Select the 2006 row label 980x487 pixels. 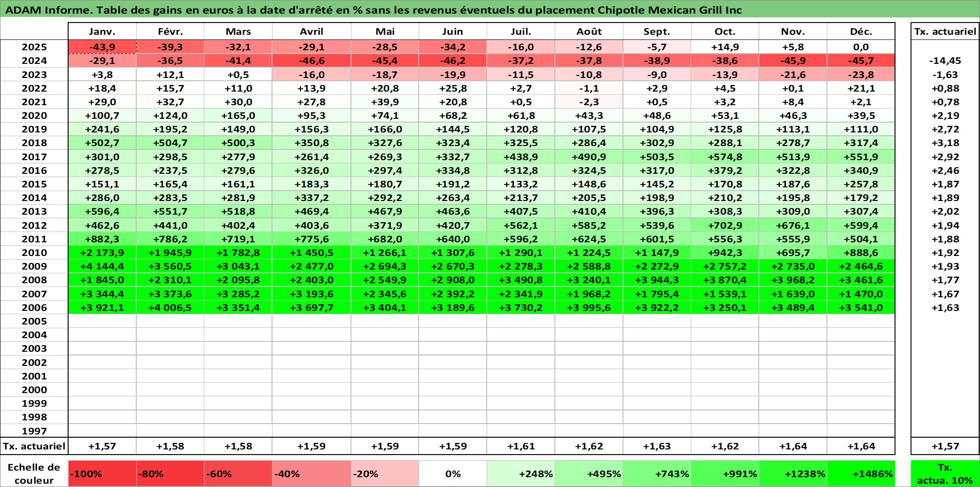[x=34, y=308]
